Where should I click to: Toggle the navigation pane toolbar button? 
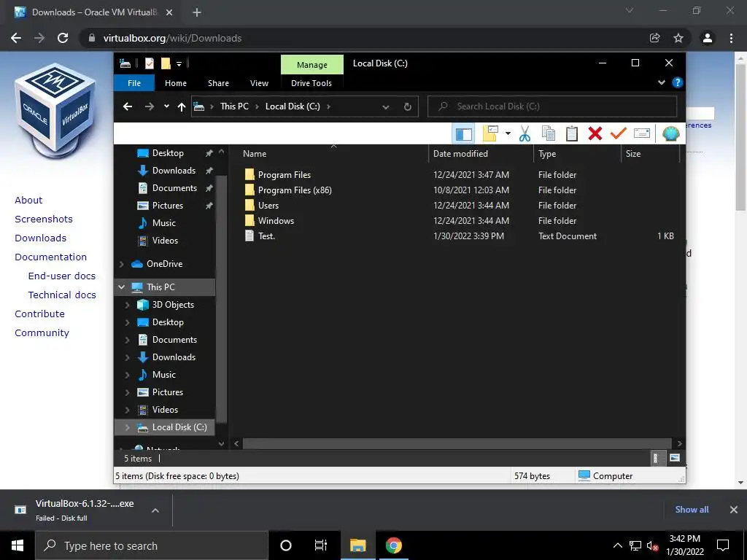point(463,134)
